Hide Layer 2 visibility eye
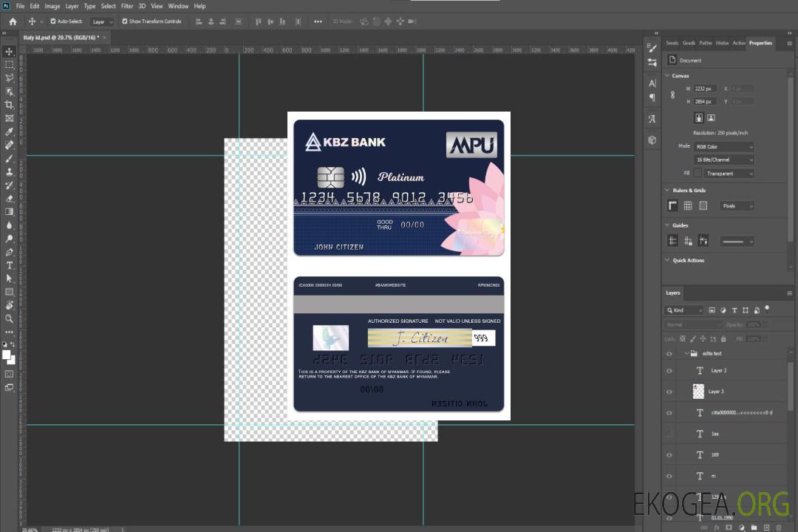Viewport: 798px width, 532px height. (669, 371)
